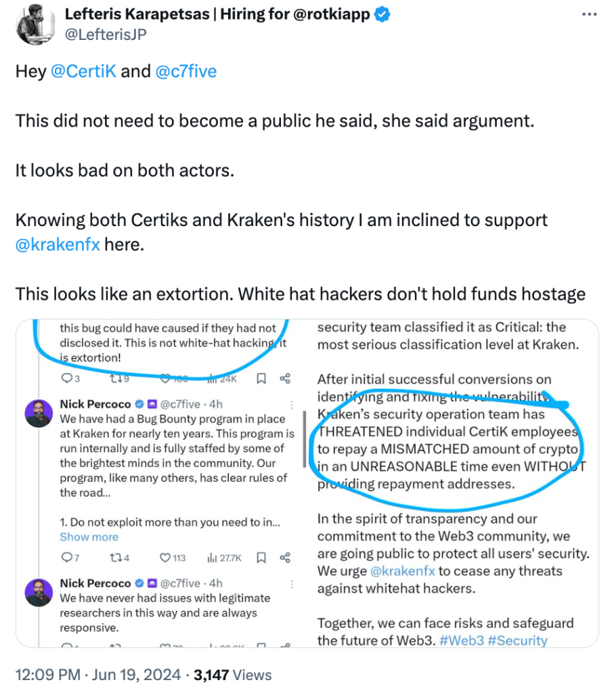Viewport: 616px width, 693px height.
Task: Click the retweet icon showing 4 reposts
Action: [116, 558]
